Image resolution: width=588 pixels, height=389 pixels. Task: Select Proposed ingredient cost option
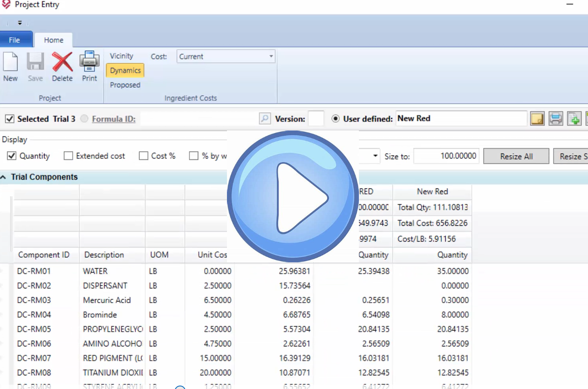[125, 85]
